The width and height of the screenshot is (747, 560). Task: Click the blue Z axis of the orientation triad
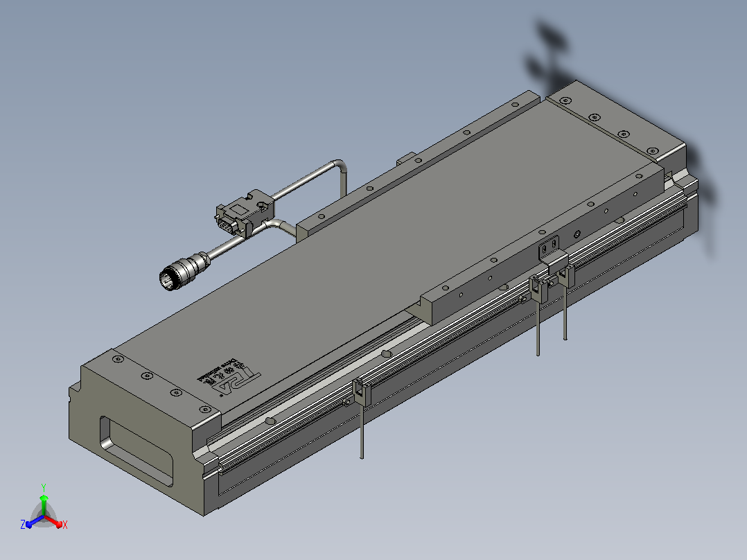click(x=32, y=521)
